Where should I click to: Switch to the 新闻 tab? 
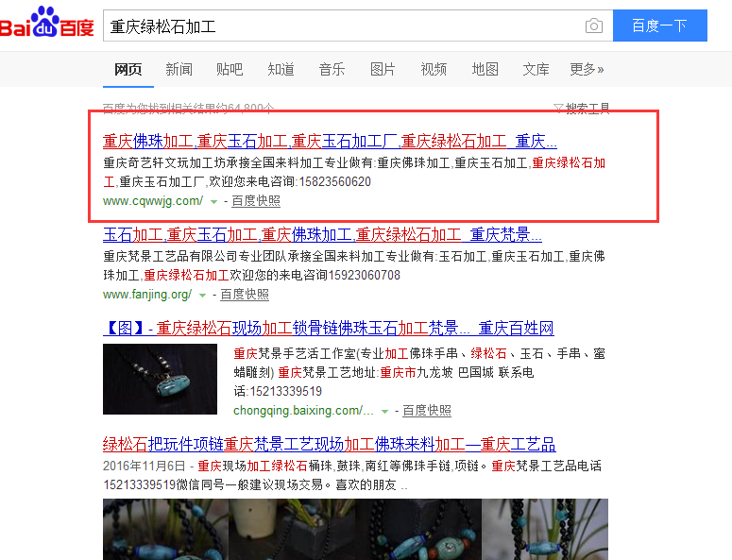tap(179, 70)
